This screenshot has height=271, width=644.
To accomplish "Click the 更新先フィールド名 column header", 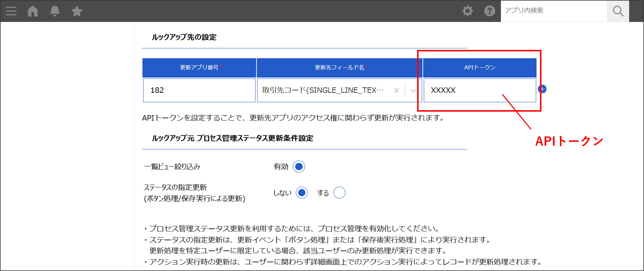I will (339, 67).
